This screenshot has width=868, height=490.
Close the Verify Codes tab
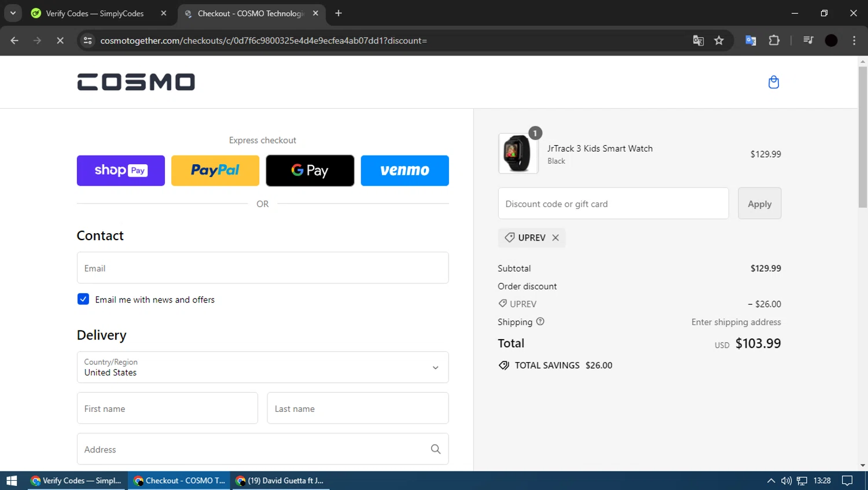tap(164, 13)
